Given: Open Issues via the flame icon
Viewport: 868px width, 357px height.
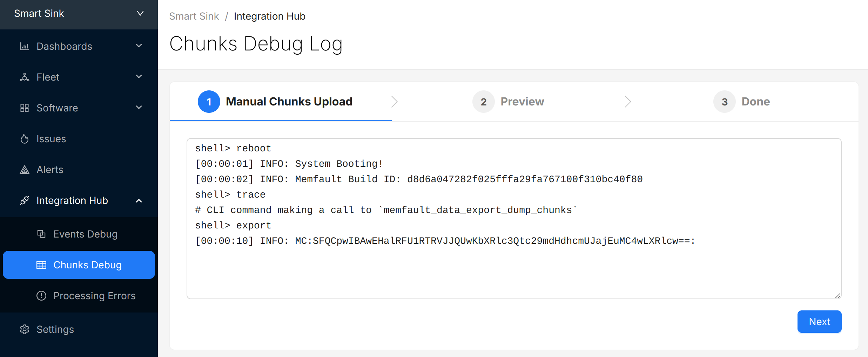Looking at the screenshot, I should [x=24, y=139].
